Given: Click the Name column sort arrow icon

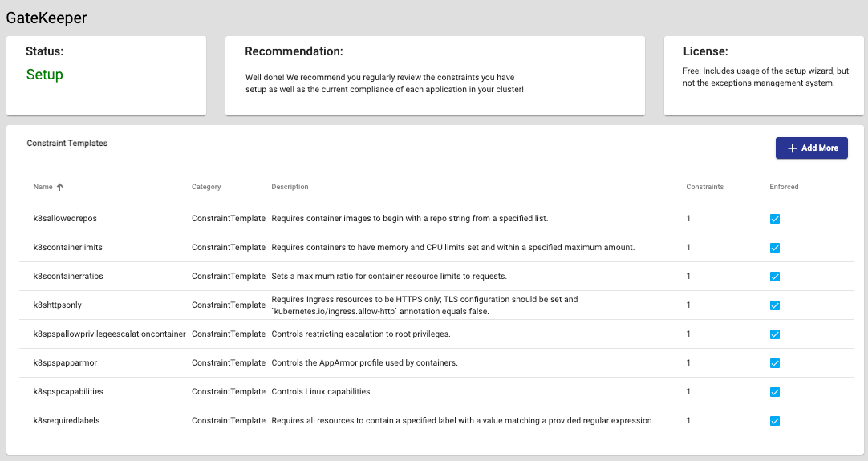Looking at the screenshot, I should (x=60, y=187).
